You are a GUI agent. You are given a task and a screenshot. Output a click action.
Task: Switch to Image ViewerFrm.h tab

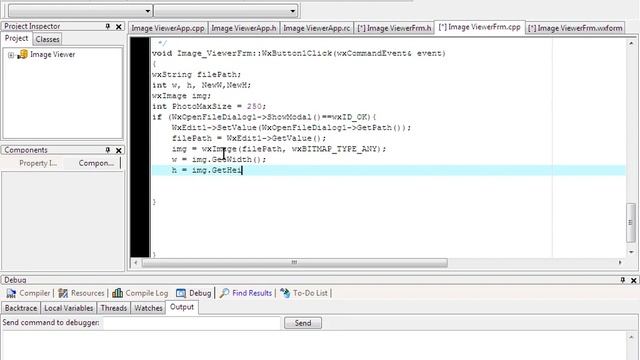pyautogui.click(x=394, y=28)
